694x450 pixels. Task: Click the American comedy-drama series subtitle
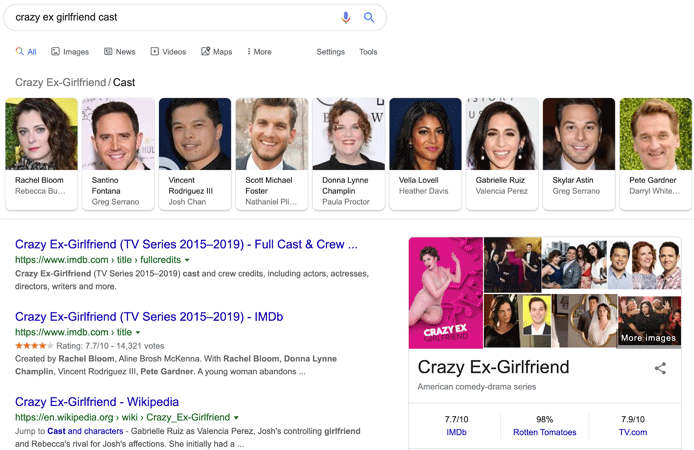(x=477, y=387)
